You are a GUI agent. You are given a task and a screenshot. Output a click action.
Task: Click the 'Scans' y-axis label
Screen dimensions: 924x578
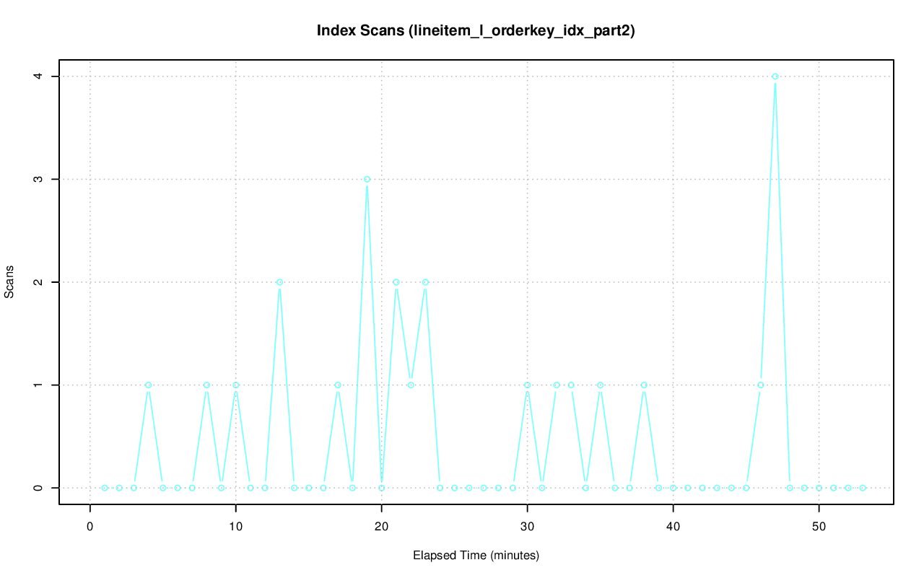pyautogui.click(x=9, y=282)
